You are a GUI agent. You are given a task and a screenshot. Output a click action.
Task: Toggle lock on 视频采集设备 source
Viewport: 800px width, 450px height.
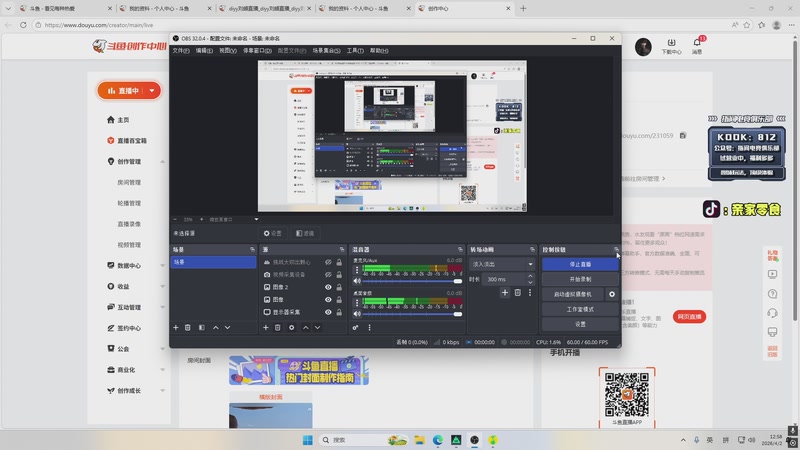[x=339, y=274]
